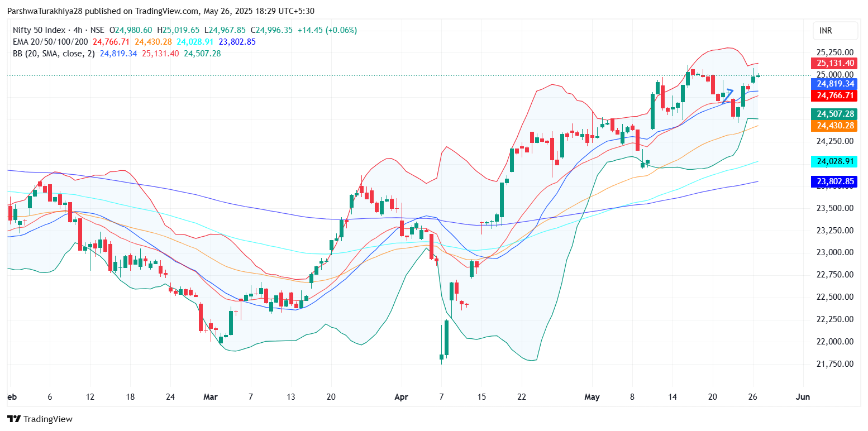The height and width of the screenshot is (431, 868).
Task: Select the BB (20, SMA, close, 2) indicator legend
Action: pyautogui.click(x=54, y=54)
